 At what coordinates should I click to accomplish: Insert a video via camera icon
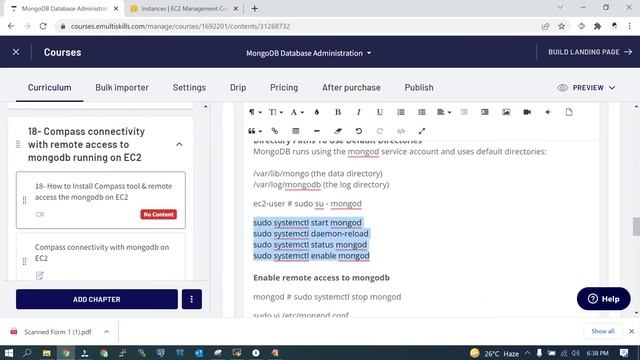(x=527, y=112)
